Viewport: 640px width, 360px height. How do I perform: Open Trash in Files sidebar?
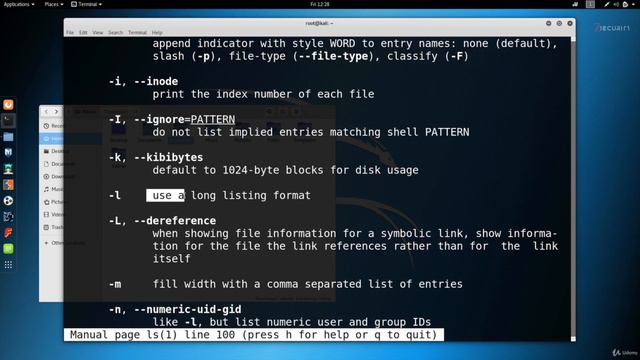[x=53, y=227]
